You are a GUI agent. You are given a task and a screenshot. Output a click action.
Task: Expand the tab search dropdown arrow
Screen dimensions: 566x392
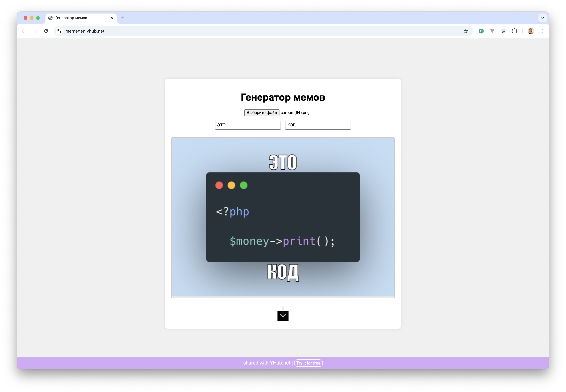(542, 18)
